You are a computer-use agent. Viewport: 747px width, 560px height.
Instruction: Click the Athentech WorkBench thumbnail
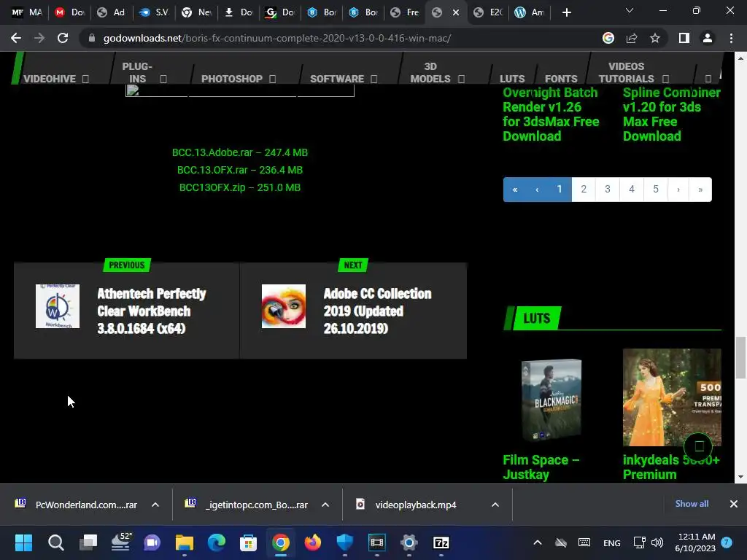tap(58, 306)
